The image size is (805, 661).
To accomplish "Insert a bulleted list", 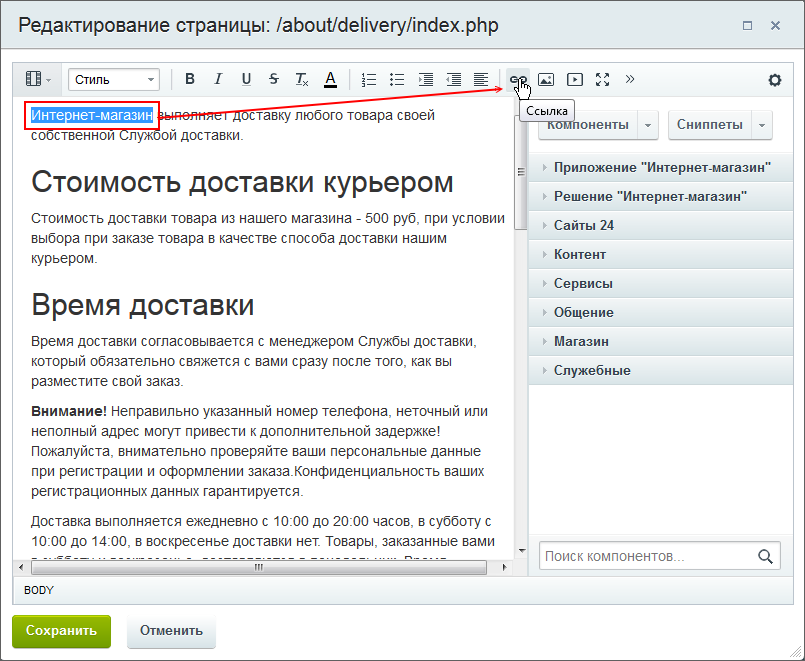I will point(397,80).
